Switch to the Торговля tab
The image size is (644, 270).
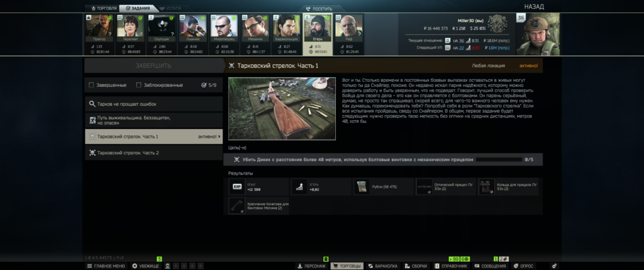pos(101,8)
